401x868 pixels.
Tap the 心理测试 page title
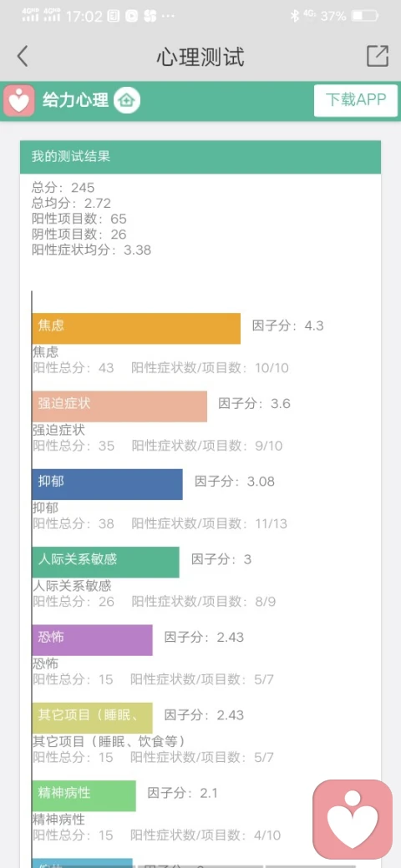[x=200, y=57]
